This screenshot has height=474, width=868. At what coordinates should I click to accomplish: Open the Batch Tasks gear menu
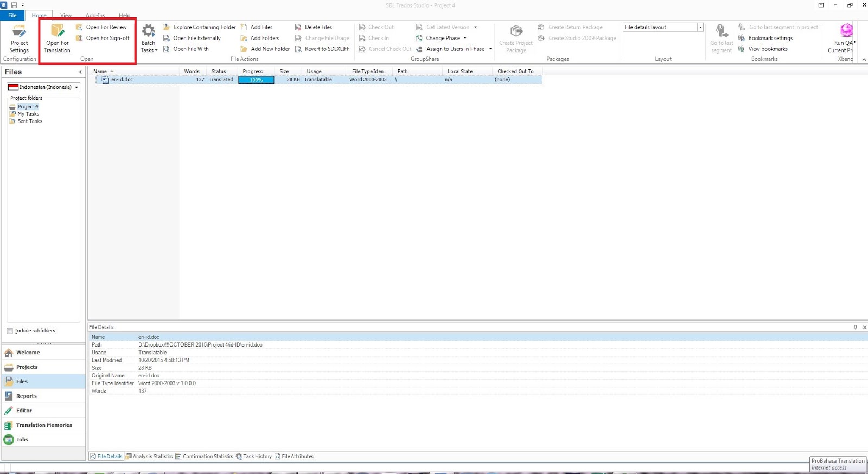click(x=149, y=38)
